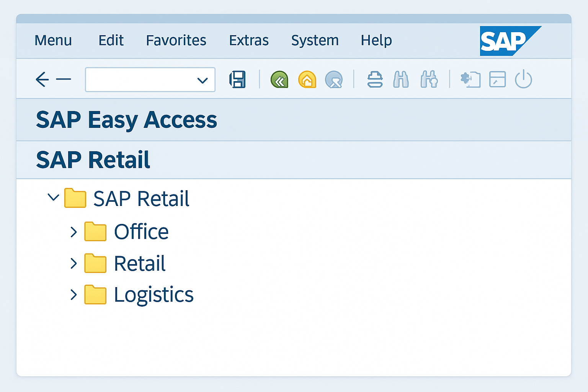Viewport: 588px width, 392px height.
Task: Open the command field dropdown arrow
Action: coord(202,80)
